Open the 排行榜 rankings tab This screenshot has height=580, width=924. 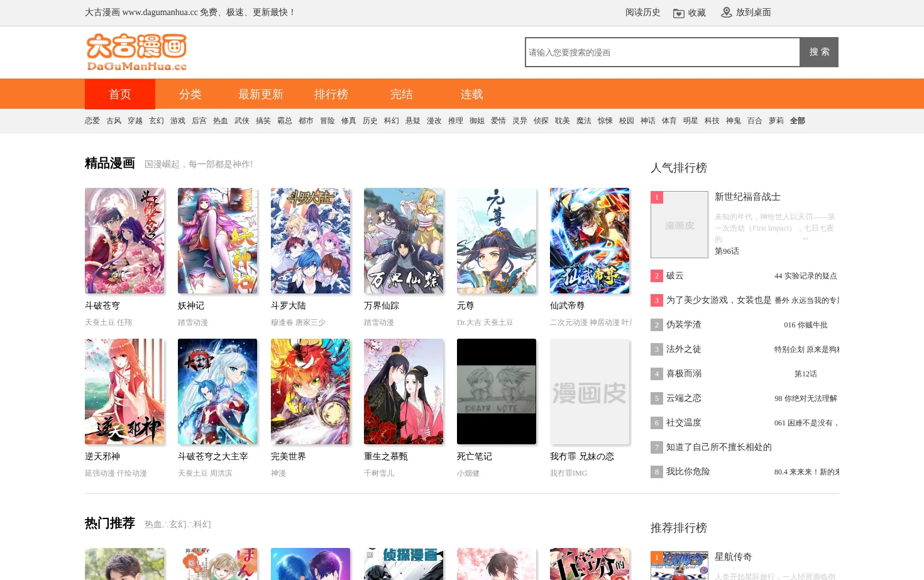[331, 94]
